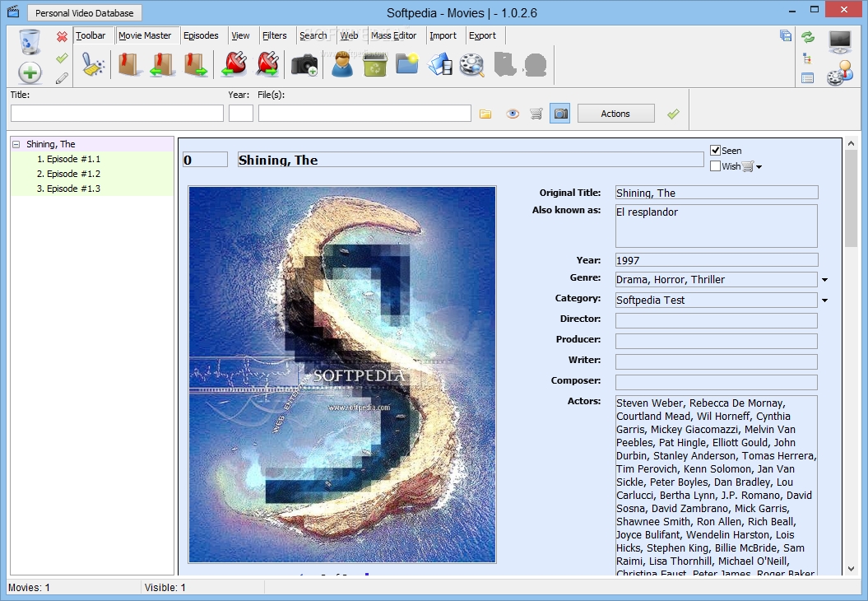The image size is (868, 601).
Task: Click the blue files with filmstrip icon
Action: point(441,64)
